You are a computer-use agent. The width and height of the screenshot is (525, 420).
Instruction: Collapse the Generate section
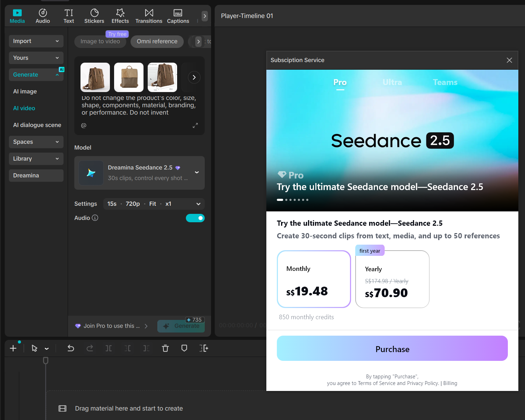36,75
